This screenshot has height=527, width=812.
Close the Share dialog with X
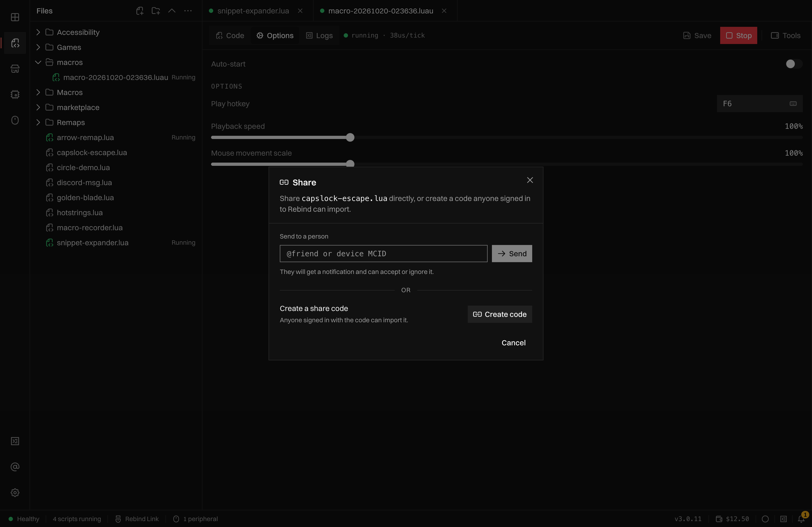coord(530,180)
